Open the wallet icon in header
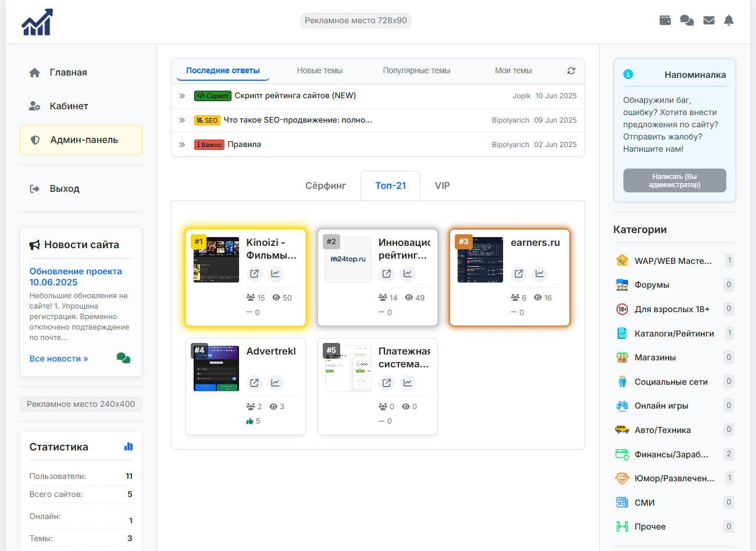 tap(665, 20)
